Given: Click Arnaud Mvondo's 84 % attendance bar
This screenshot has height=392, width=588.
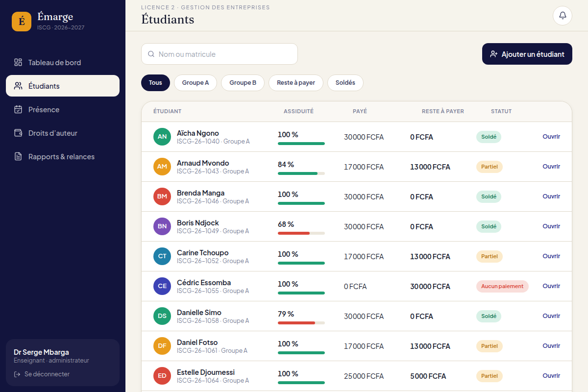Looking at the screenshot, I should pyautogui.click(x=301, y=173).
